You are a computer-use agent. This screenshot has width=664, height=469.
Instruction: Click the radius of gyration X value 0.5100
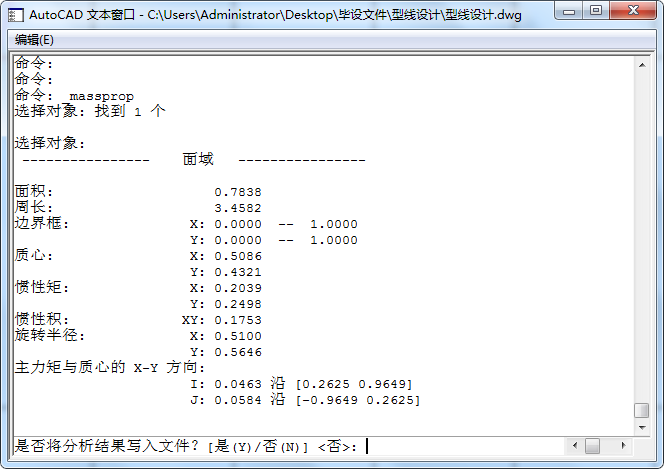(x=238, y=336)
